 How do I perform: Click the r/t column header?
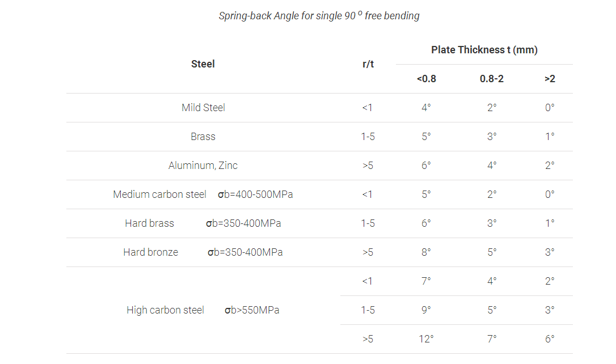[368, 64]
